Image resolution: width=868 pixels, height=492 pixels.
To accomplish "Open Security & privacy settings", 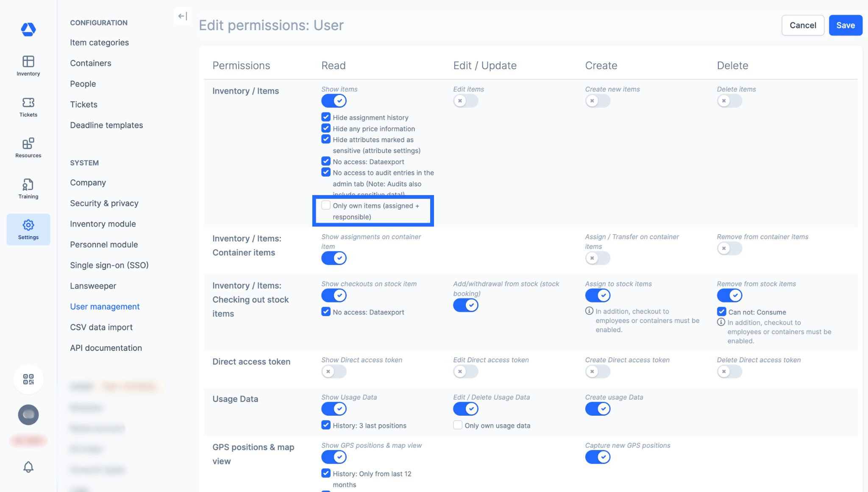I will [104, 203].
